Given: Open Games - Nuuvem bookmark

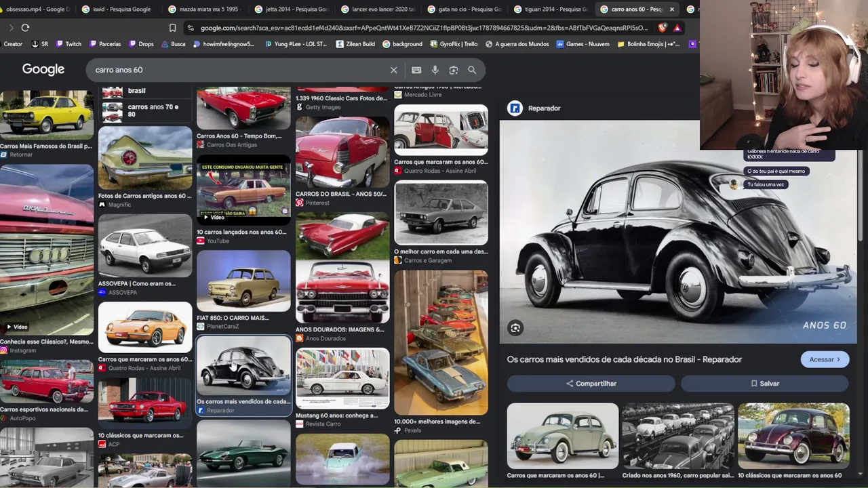Looking at the screenshot, I should click(583, 44).
